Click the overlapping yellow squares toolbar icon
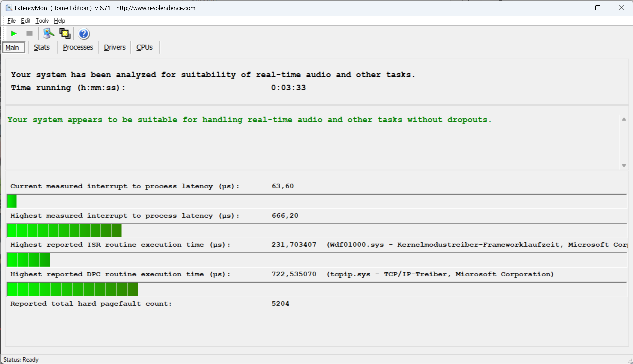This screenshot has height=364, width=633. click(65, 34)
